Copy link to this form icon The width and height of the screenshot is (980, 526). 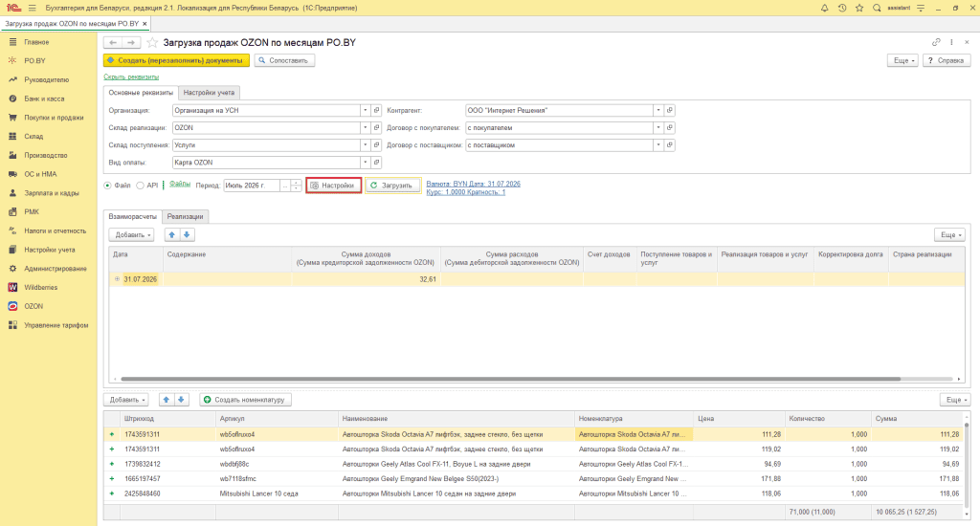coord(936,42)
